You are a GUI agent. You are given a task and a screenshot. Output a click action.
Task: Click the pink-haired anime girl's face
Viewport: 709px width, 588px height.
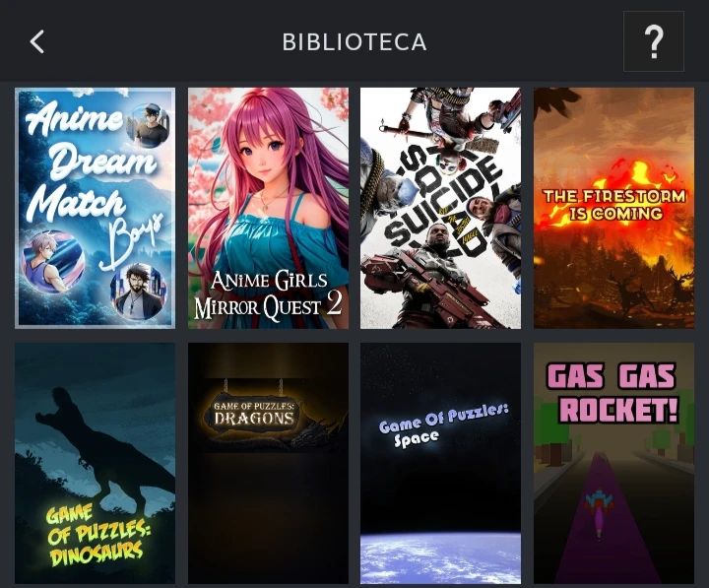click(263, 156)
